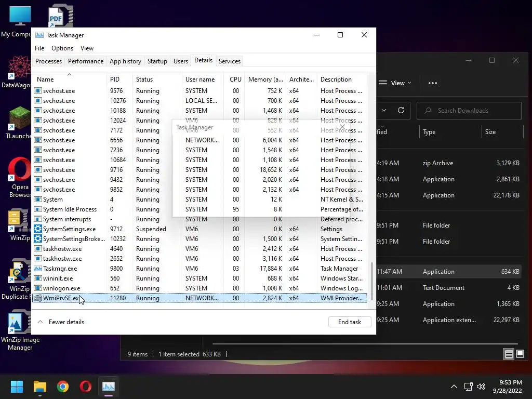Launch Google Chrome from the taskbar
532x399 pixels.
(63, 387)
